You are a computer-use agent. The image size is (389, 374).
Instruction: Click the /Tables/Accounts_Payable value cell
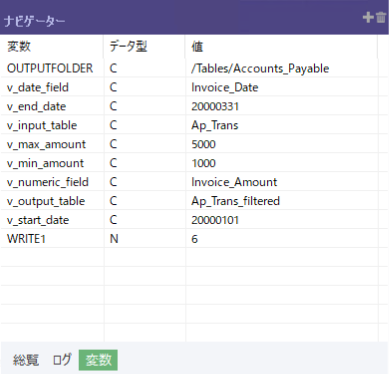[x=282, y=68]
